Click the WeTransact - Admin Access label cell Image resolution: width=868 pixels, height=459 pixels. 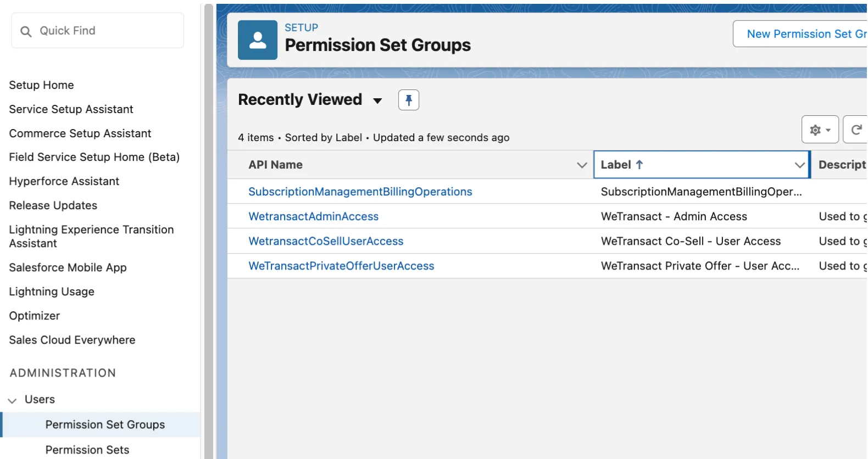click(x=674, y=216)
